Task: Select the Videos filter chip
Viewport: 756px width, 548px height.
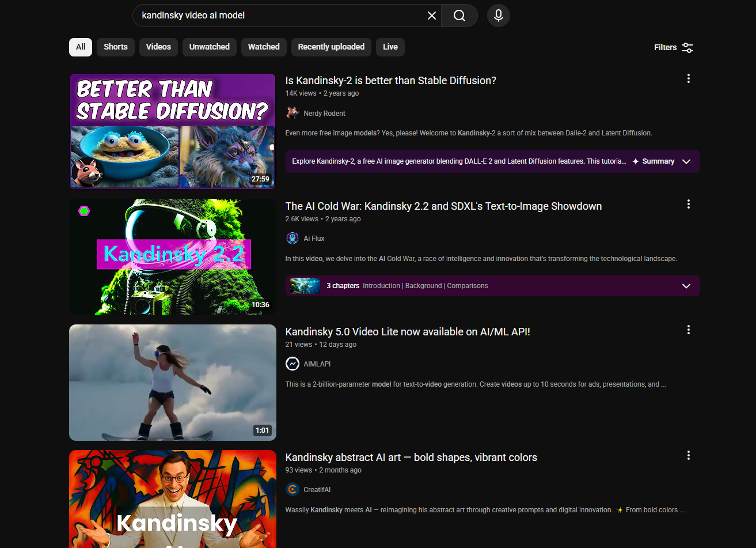Action: click(x=158, y=47)
